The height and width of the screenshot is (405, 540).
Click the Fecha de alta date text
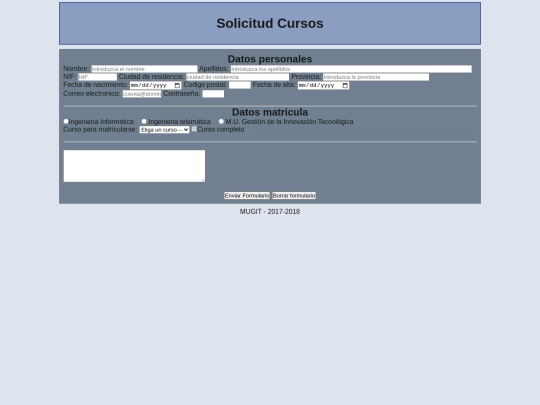[x=317, y=85]
